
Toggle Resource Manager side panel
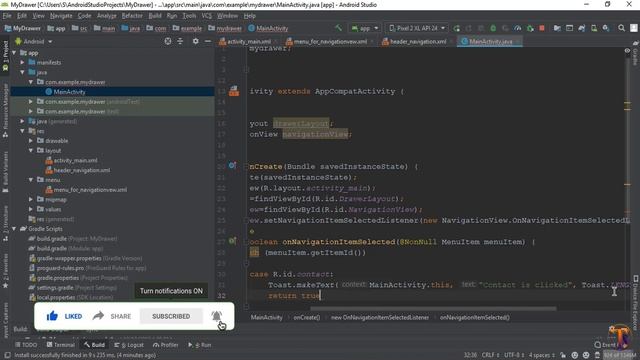[5, 110]
